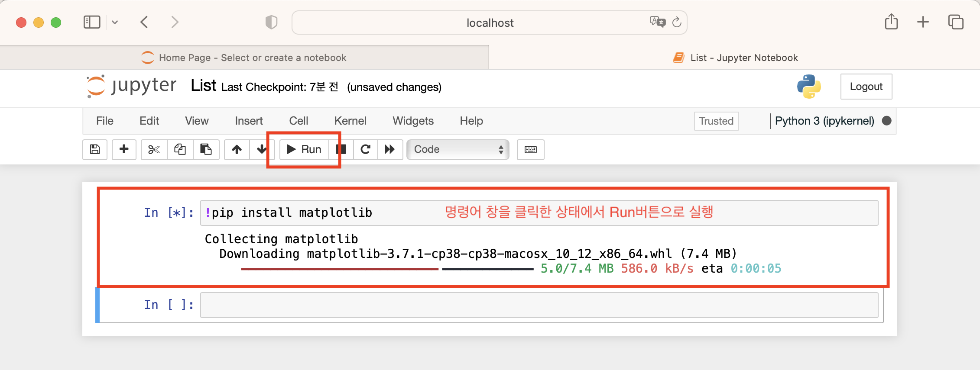The width and height of the screenshot is (980, 370).
Task: Click the Jupyter logo
Action: (x=132, y=86)
